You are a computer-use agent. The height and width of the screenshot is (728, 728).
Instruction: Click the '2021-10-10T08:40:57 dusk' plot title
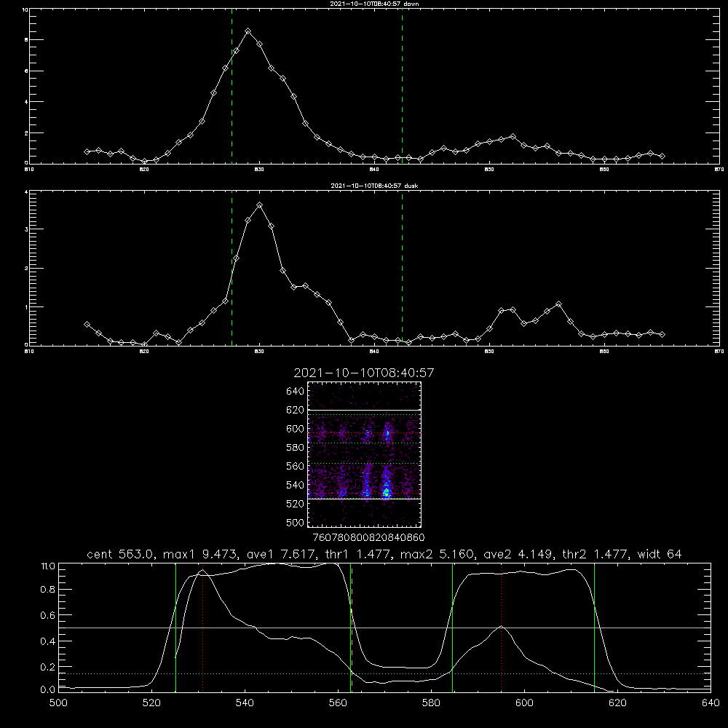(x=374, y=186)
